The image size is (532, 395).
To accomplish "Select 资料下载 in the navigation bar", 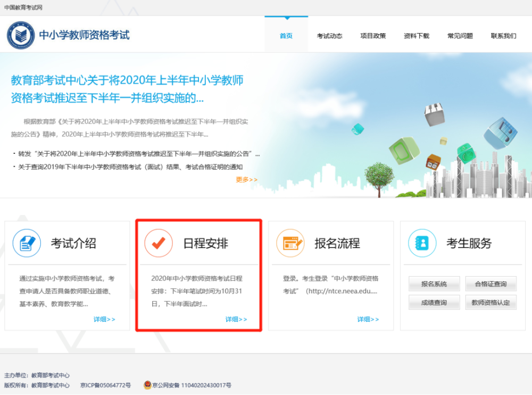I will tap(417, 36).
